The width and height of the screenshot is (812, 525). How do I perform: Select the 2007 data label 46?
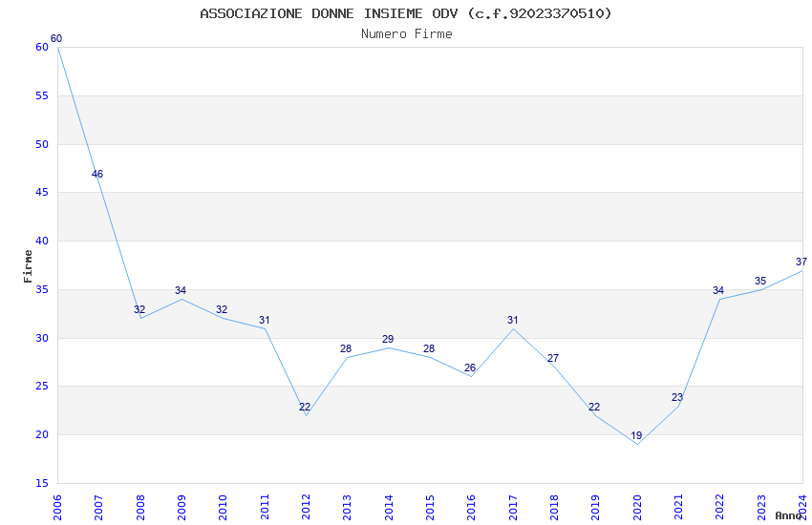[97, 174]
